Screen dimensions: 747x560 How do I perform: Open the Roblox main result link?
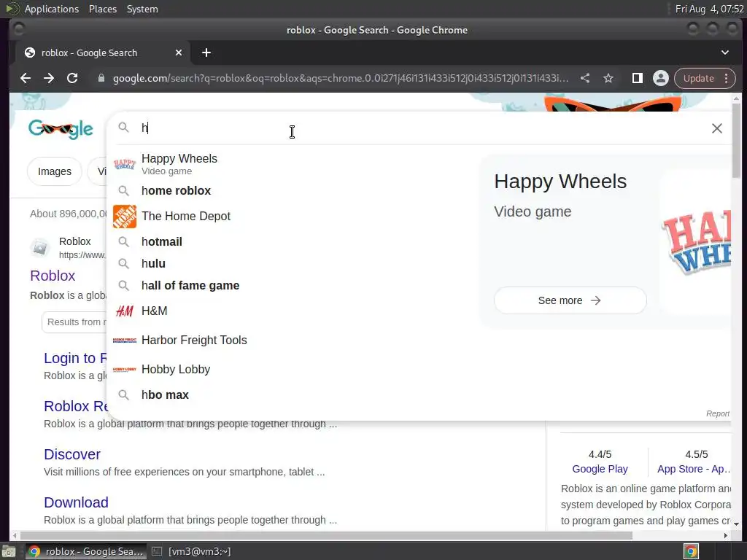(x=53, y=276)
